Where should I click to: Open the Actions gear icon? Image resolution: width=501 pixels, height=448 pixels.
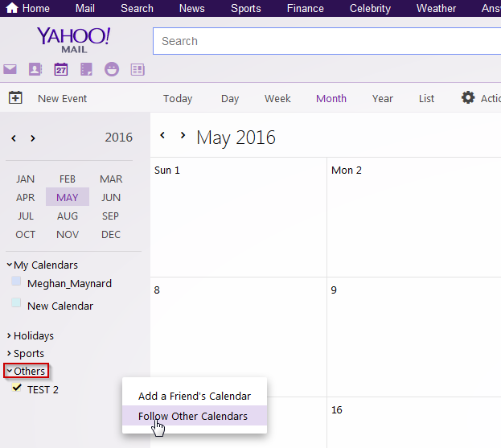click(468, 97)
